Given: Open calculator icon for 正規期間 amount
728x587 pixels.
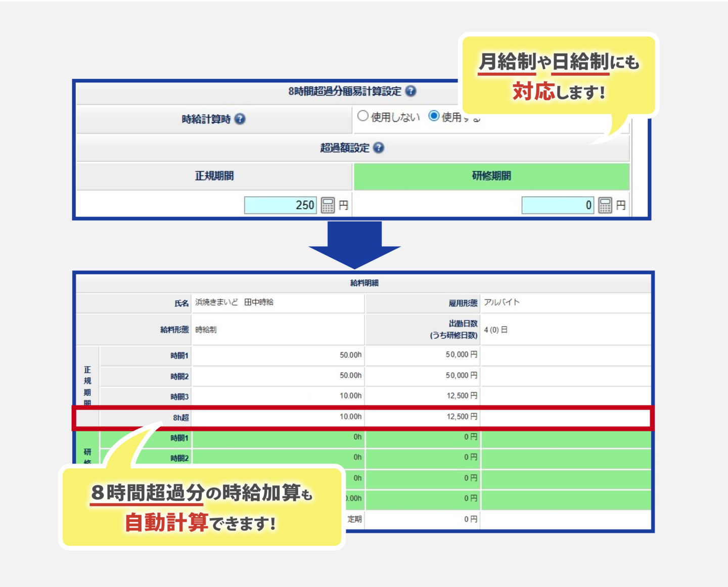Looking at the screenshot, I should point(328,205).
